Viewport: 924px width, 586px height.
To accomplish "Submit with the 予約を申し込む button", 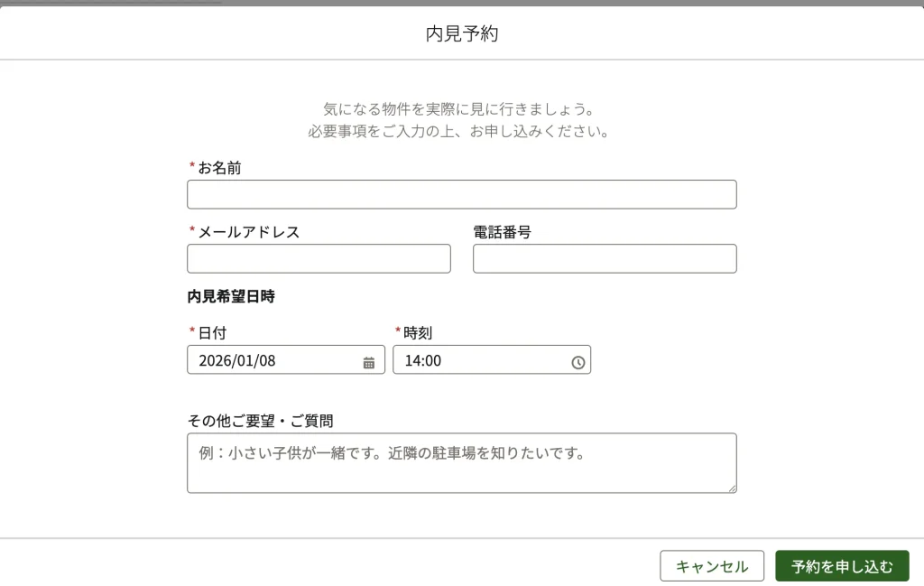I will coord(842,566).
